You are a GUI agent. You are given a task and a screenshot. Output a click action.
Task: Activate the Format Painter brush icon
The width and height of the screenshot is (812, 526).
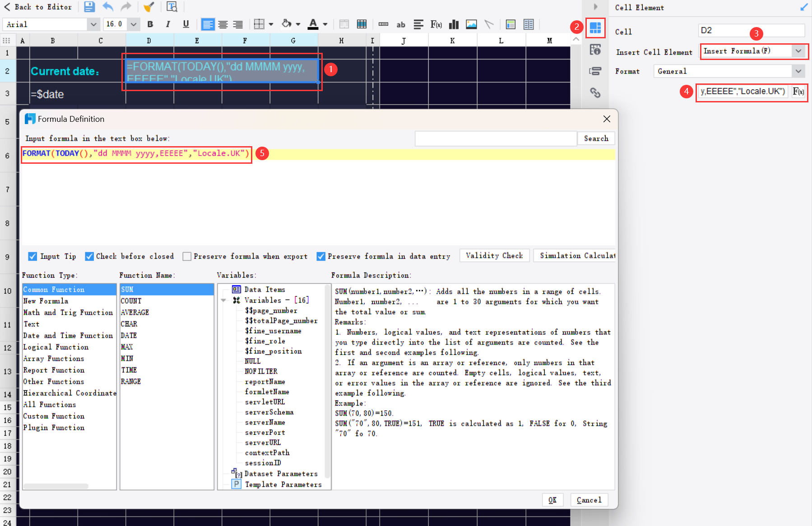pos(149,7)
